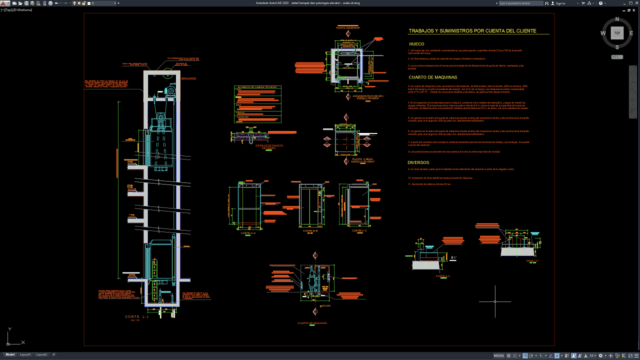This screenshot has height=360, width=640.
Task: Select the 'CORTE L-L' label text
Action: [x=137, y=317]
